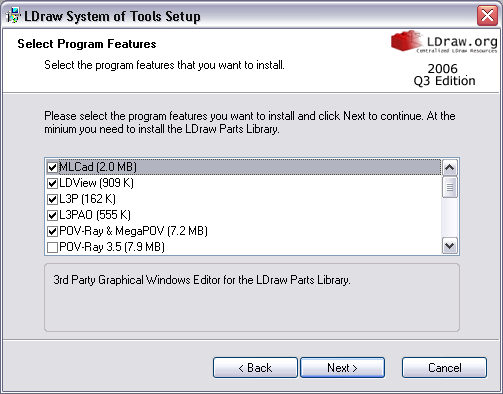This screenshot has width=503, height=394.
Task: Click the LDraw.org red brick logo
Action: [x=406, y=41]
